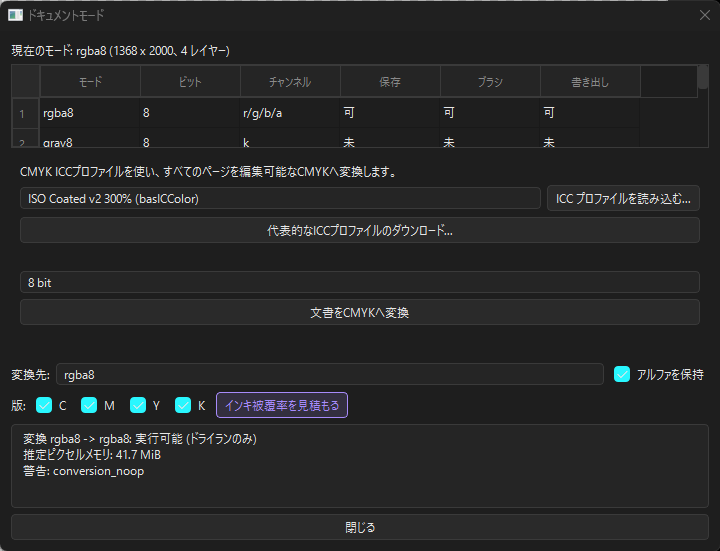Click the 書き出し 可 cell in rgba8 row
Viewport: 720px width, 551px height.
click(x=591, y=112)
